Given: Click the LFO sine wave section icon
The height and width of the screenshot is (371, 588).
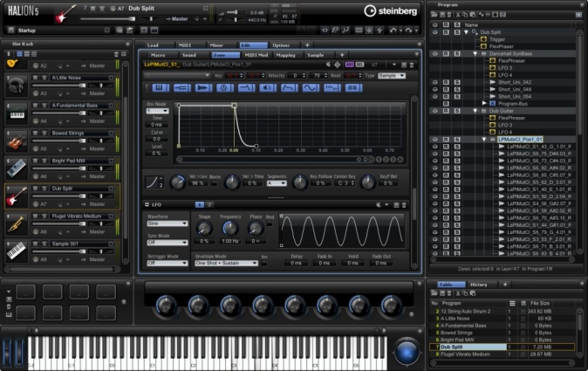Looking at the screenshot, I should point(309,88).
